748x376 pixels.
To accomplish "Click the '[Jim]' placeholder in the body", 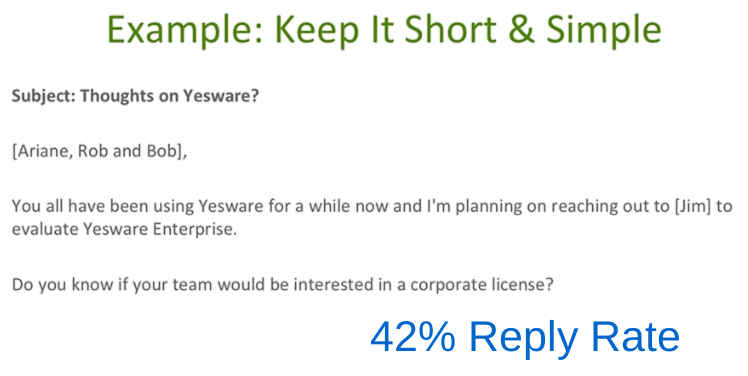I will [693, 207].
